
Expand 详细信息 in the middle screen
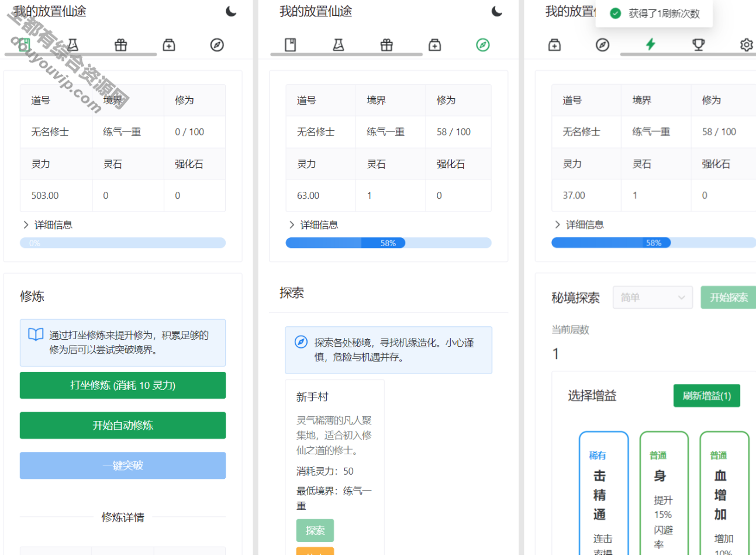pyautogui.click(x=313, y=225)
